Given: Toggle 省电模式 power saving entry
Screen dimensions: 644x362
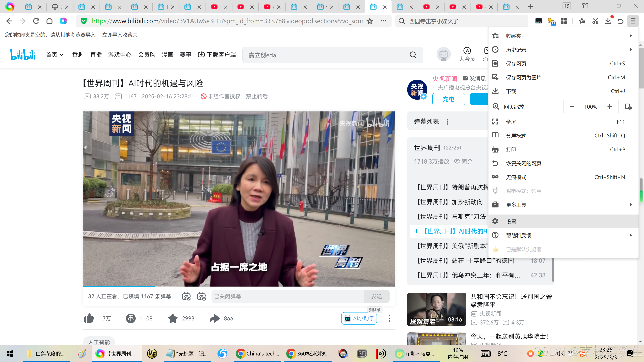Looking at the screenshot, I should (x=523, y=191).
